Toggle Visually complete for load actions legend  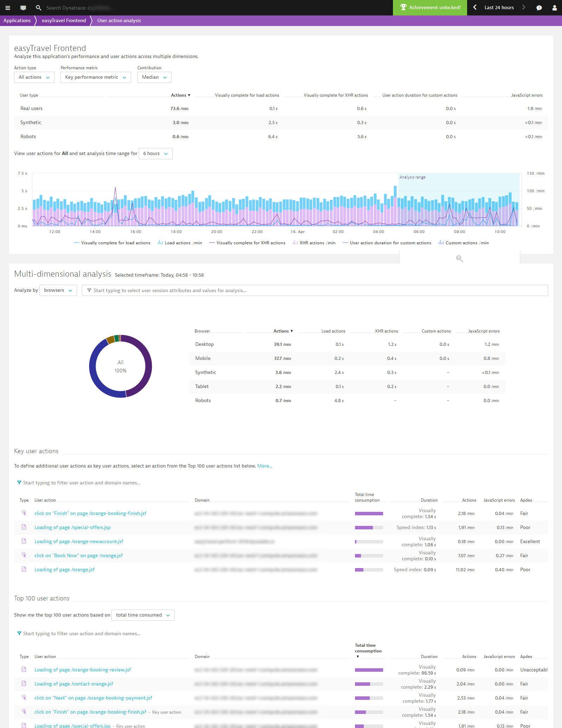click(112, 243)
